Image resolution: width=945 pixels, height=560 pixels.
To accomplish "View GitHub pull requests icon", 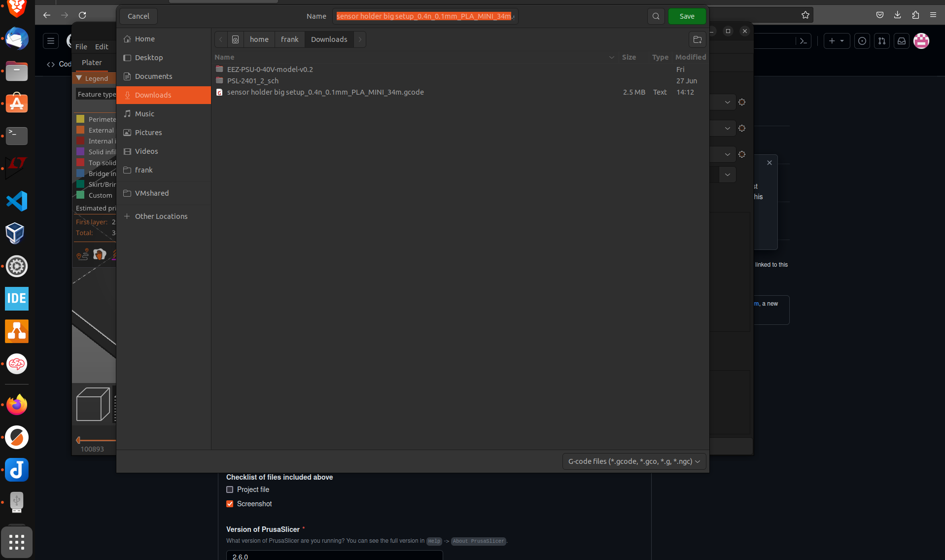I will tap(882, 41).
